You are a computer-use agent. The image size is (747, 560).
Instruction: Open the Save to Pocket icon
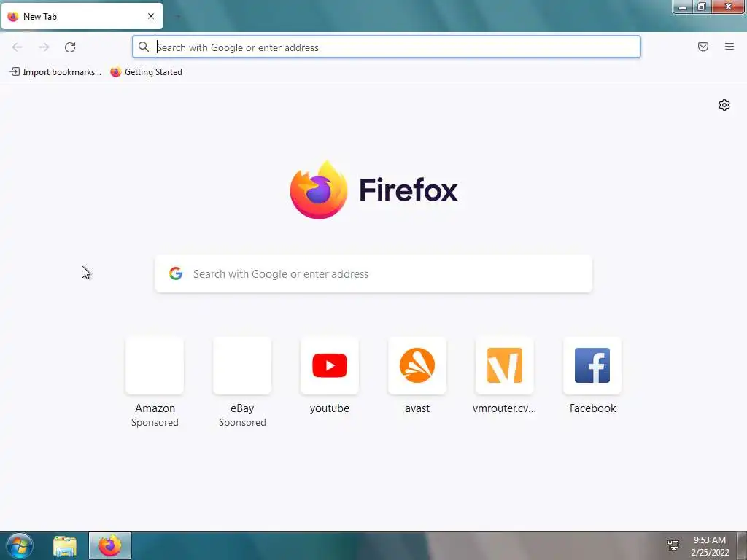703,47
